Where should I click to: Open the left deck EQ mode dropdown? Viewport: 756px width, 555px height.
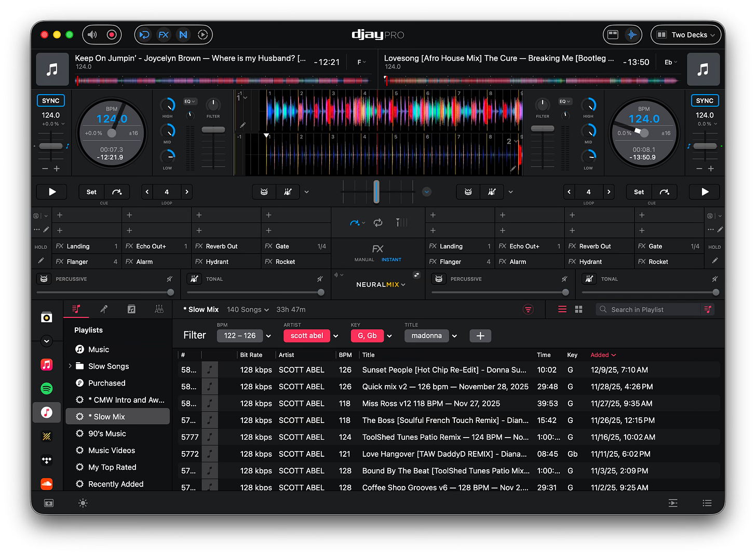click(x=190, y=101)
